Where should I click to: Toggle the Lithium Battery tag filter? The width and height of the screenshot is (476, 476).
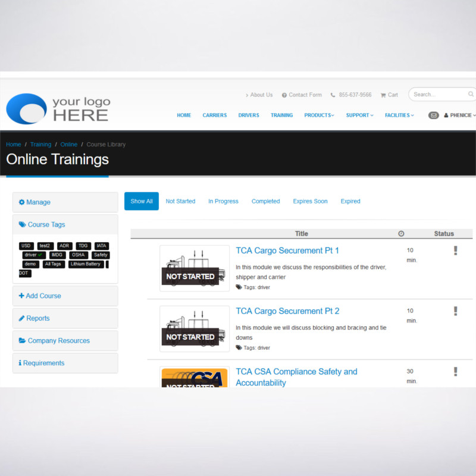[x=86, y=264]
